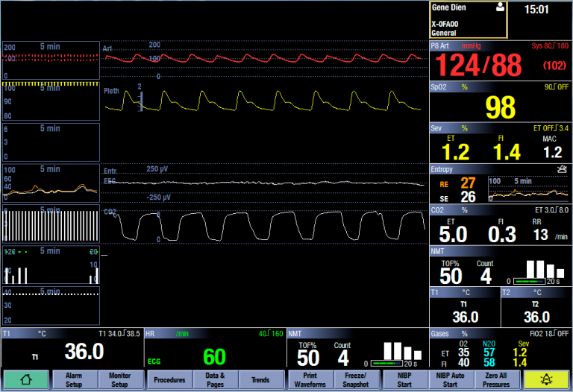Image resolution: width=573 pixels, height=392 pixels.
Task: Select the respiratory rate RR 13 value
Action: (540, 235)
